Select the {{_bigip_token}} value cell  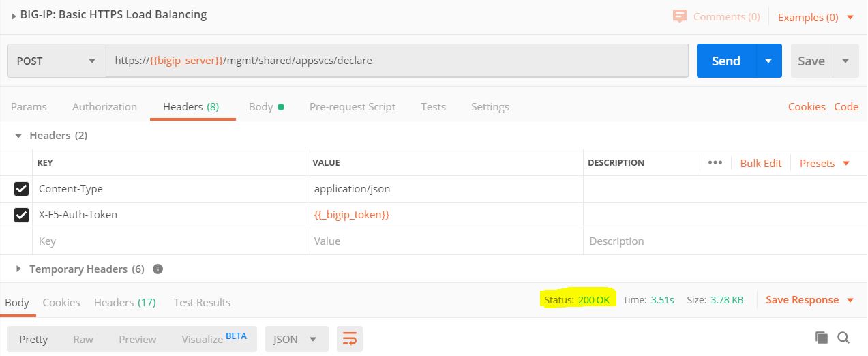coord(445,215)
